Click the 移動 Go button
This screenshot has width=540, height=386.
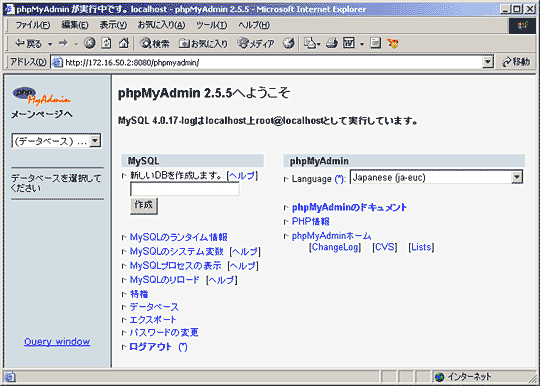pyautogui.click(x=516, y=62)
